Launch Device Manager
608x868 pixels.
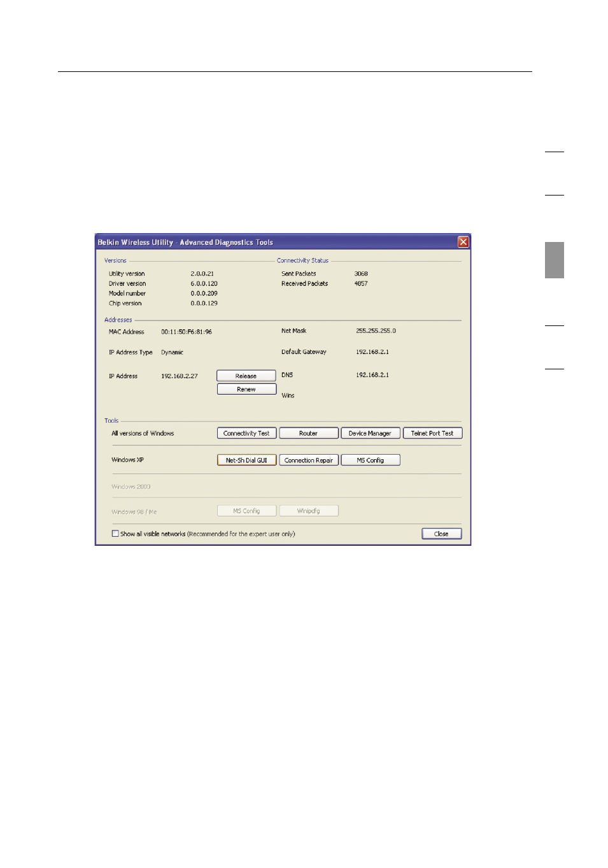(370, 433)
